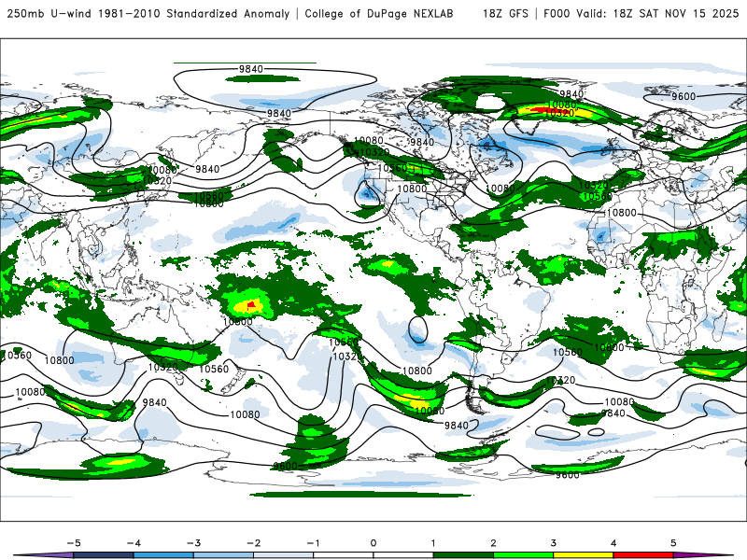This screenshot has width=747, height=560.
Task: Pick the navy -5 to -4 colorbar segment
Action: pyautogui.click(x=104, y=555)
